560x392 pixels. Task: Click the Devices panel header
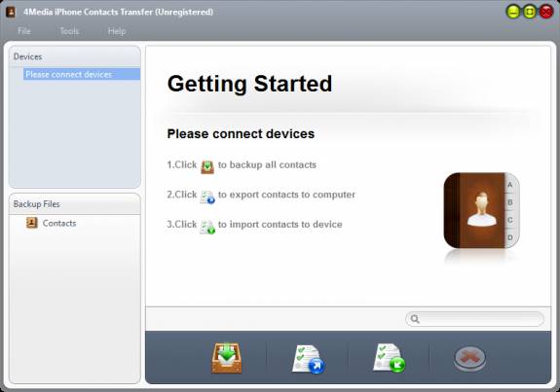point(75,56)
